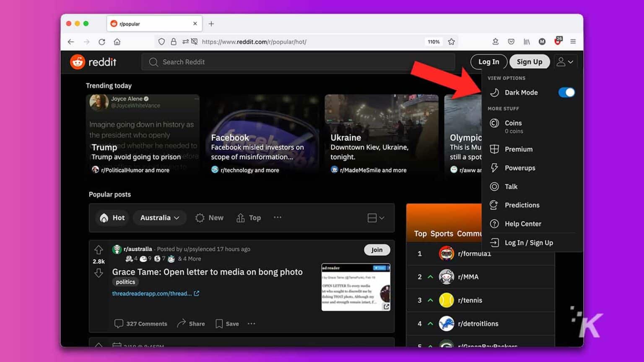Open the Australia location dropdown
Image resolution: width=644 pixels, height=362 pixels.
pyautogui.click(x=159, y=217)
